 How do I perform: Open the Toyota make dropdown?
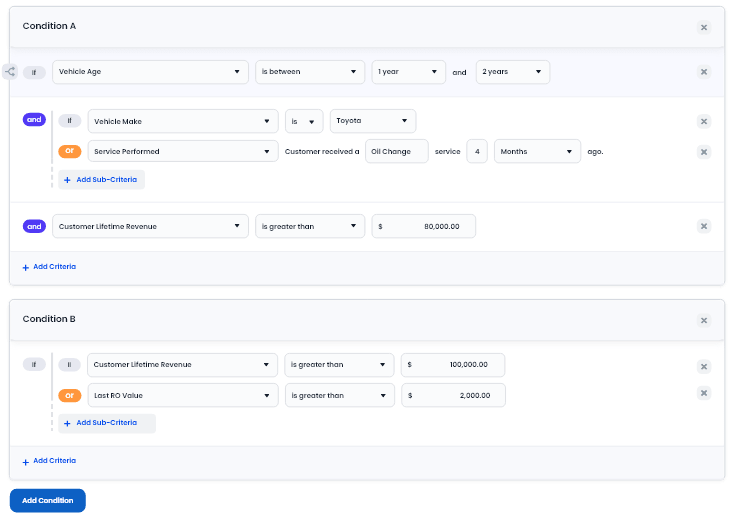coord(373,121)
